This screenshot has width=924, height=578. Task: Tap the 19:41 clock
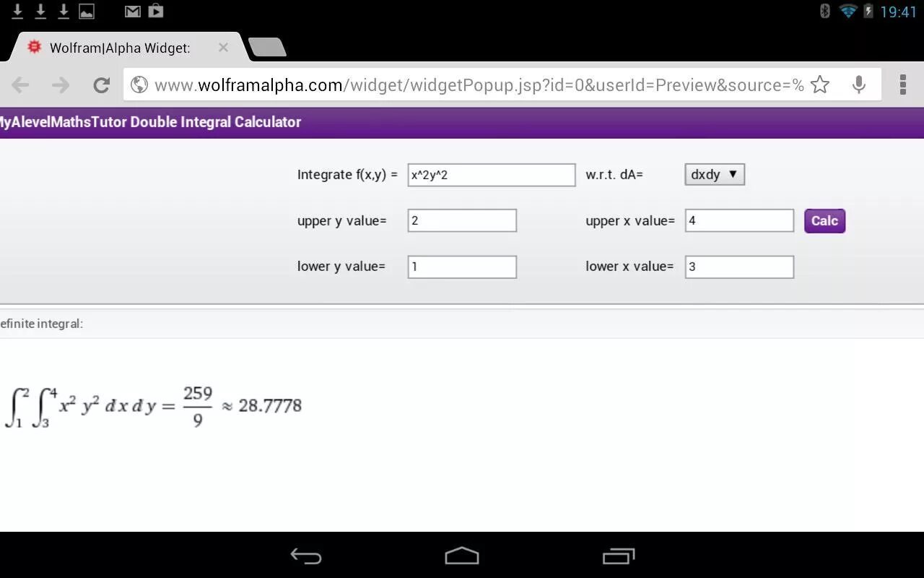pyautogui.click(x=898, y=12)
